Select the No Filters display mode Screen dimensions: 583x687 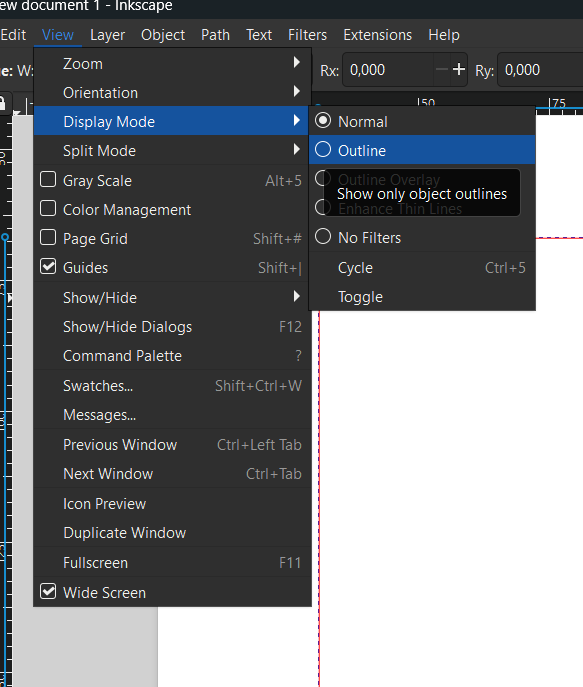422,237
